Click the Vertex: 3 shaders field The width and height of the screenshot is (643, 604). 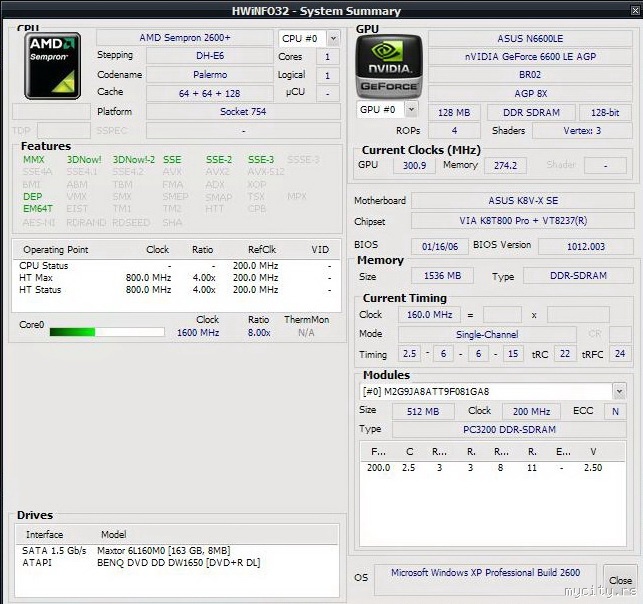pyautogui.click(x=582, y=131)
